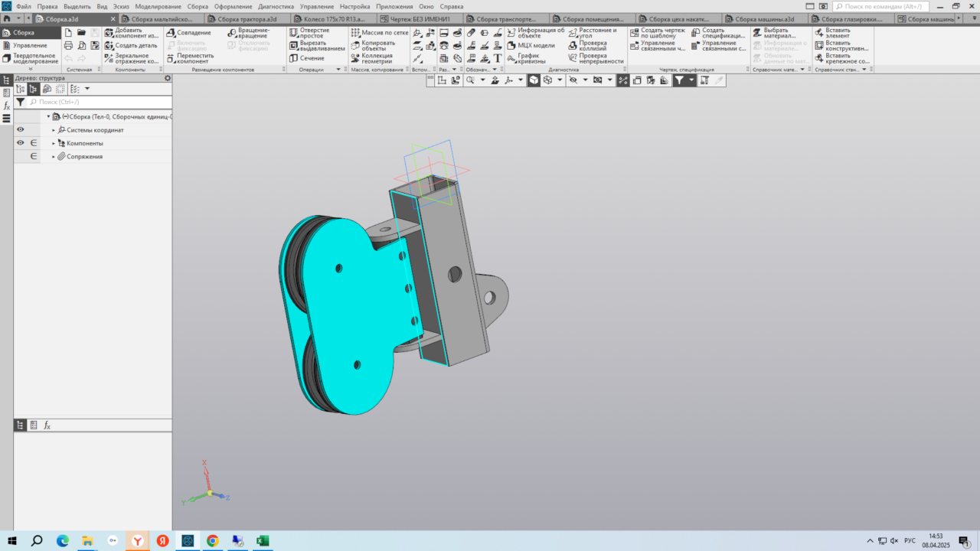Select the Сечение tool
The image size is (980, 551).
click(307, 58)
